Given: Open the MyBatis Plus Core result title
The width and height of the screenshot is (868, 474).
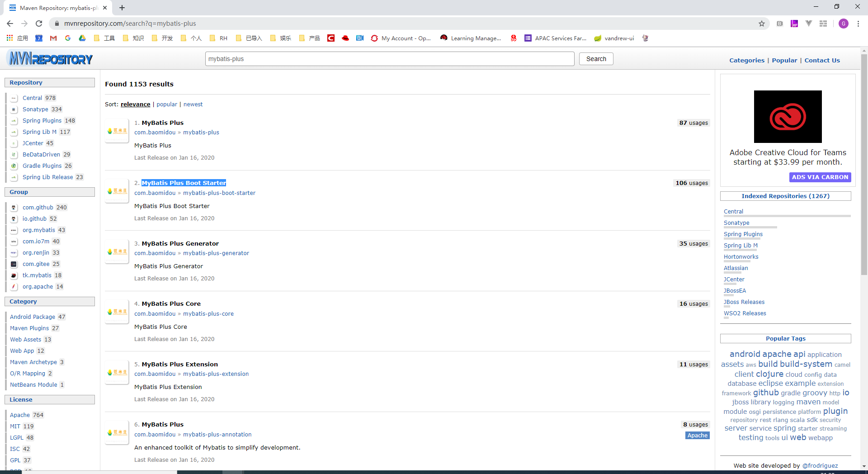Looking at the screenshot, I should [x=171, y=303].
